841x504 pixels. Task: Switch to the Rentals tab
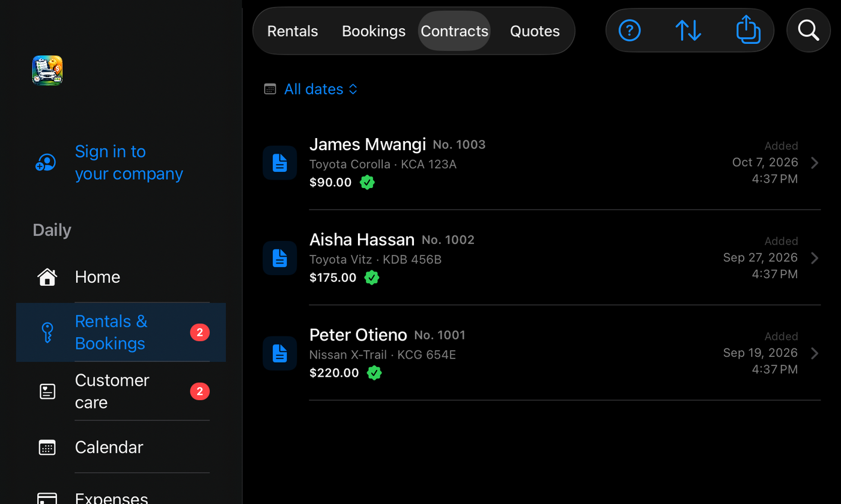tap(293, 31)
